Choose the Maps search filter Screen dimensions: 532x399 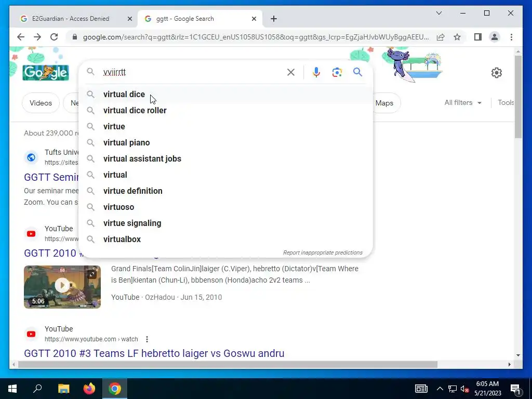coord(384,103)
